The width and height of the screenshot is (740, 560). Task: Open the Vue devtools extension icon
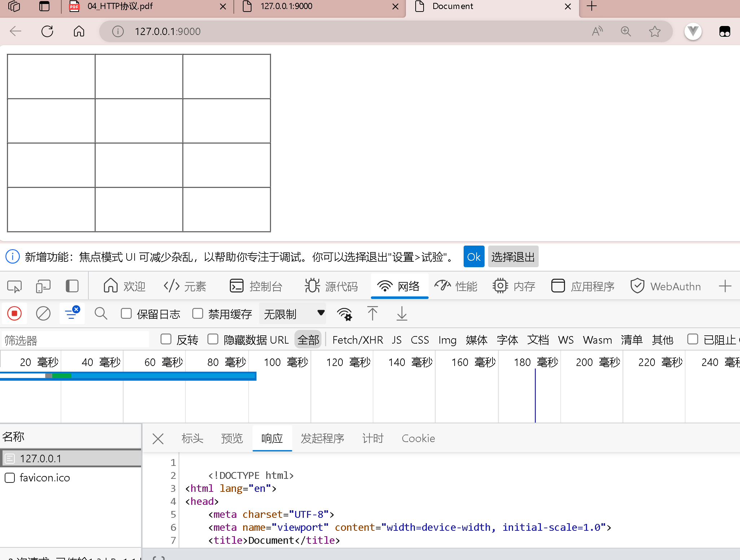693,31
